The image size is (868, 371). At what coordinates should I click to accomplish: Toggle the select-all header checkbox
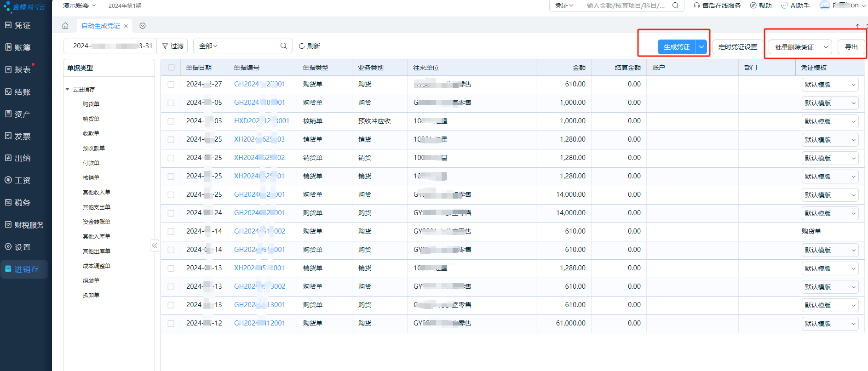(171, 68)
